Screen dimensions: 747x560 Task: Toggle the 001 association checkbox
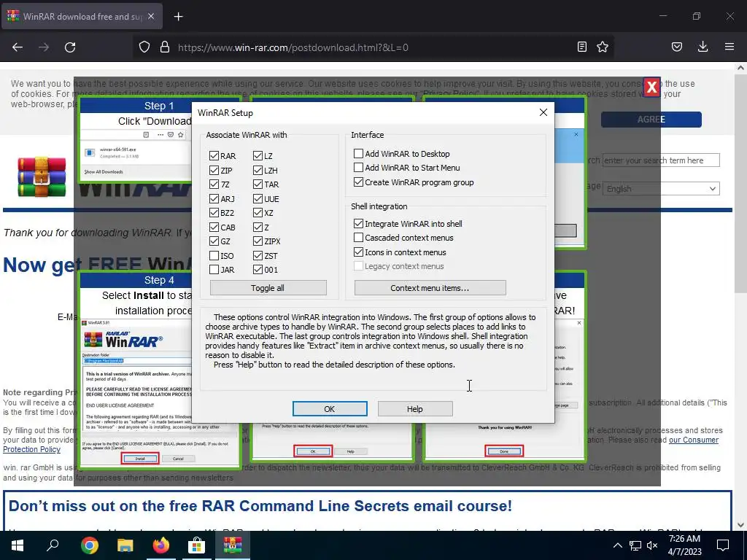click(x=258, y=270)
